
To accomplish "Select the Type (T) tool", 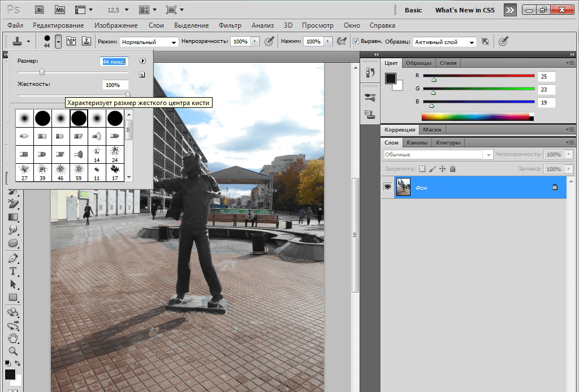I will 13,271.
